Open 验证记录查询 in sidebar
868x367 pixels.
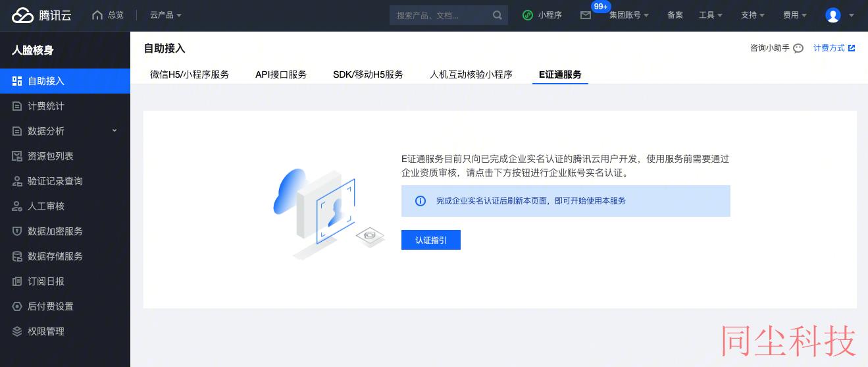click(65, 181)
